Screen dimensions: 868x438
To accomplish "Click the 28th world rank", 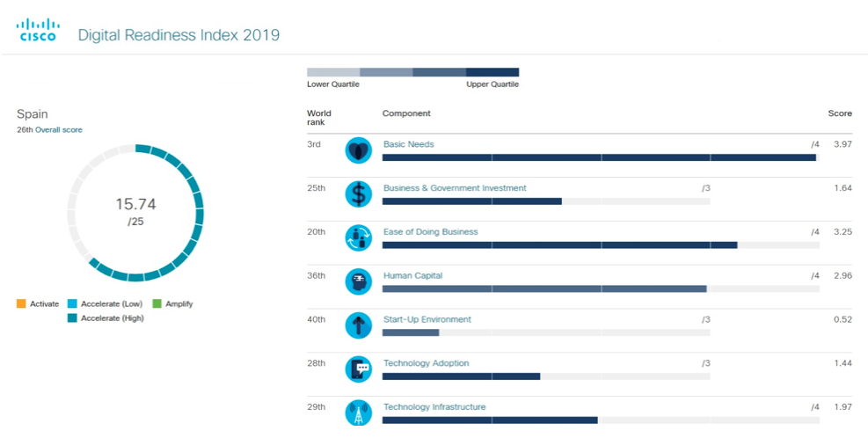I will tap(316, 362).
